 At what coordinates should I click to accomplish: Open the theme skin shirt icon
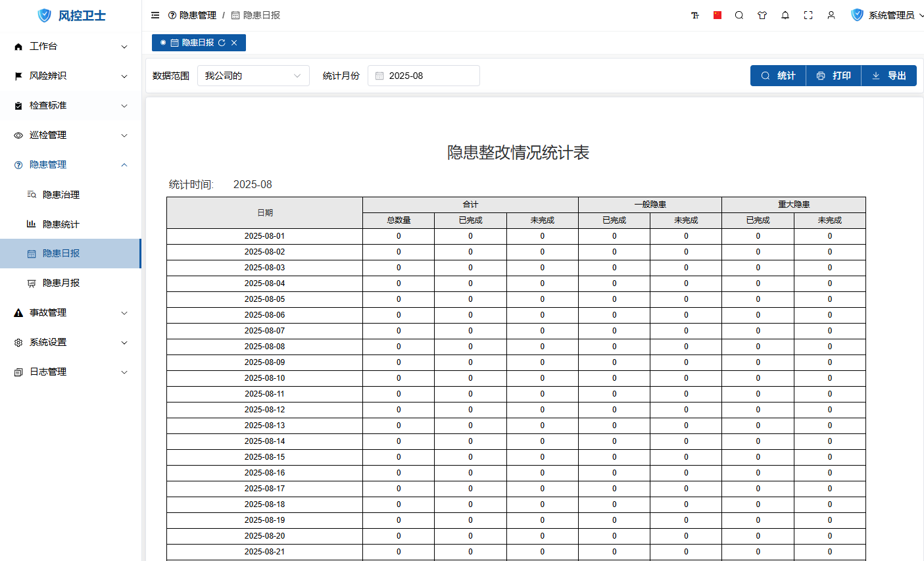click(x=762, y=15)
